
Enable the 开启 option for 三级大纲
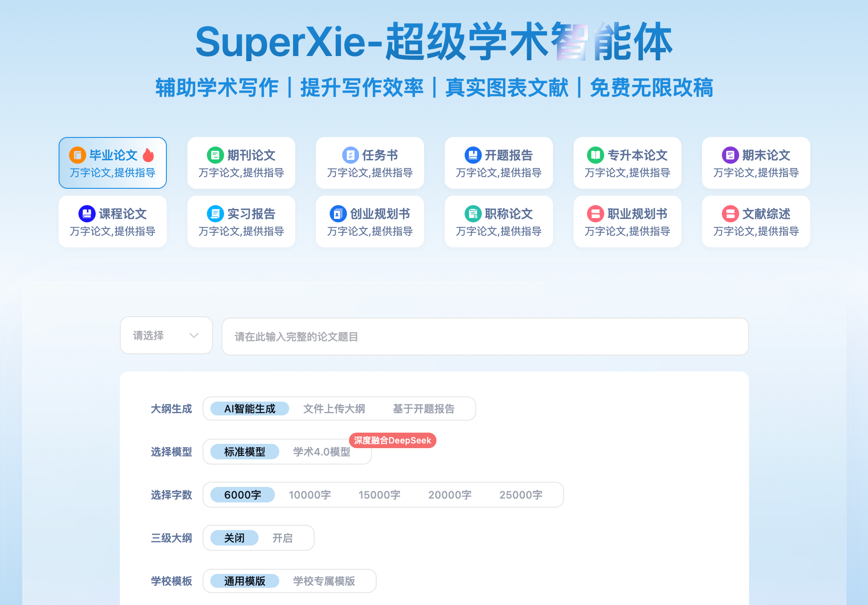(x=282, y=538)
